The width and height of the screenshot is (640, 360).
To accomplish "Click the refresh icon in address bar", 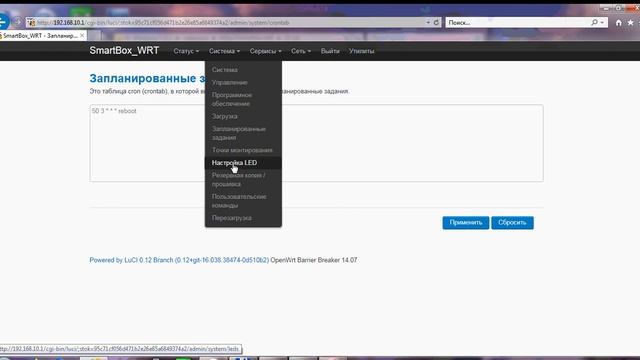I will (x=436, y=22).
